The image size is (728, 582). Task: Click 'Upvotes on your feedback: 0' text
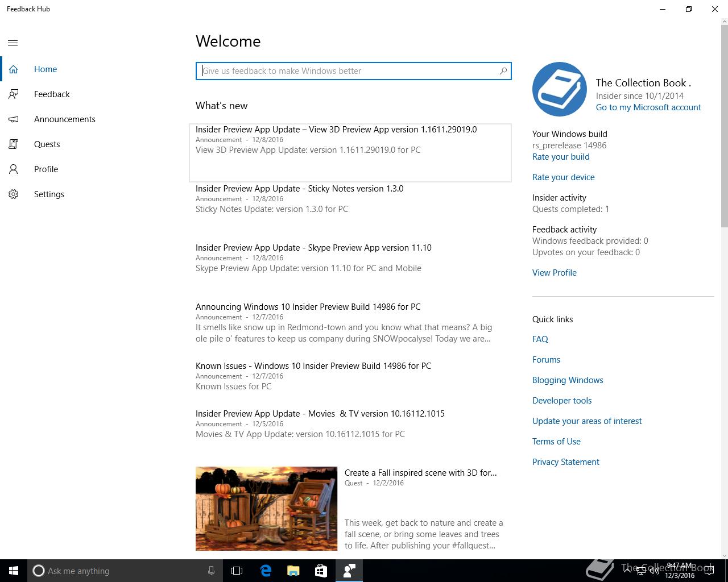[586, 252]
